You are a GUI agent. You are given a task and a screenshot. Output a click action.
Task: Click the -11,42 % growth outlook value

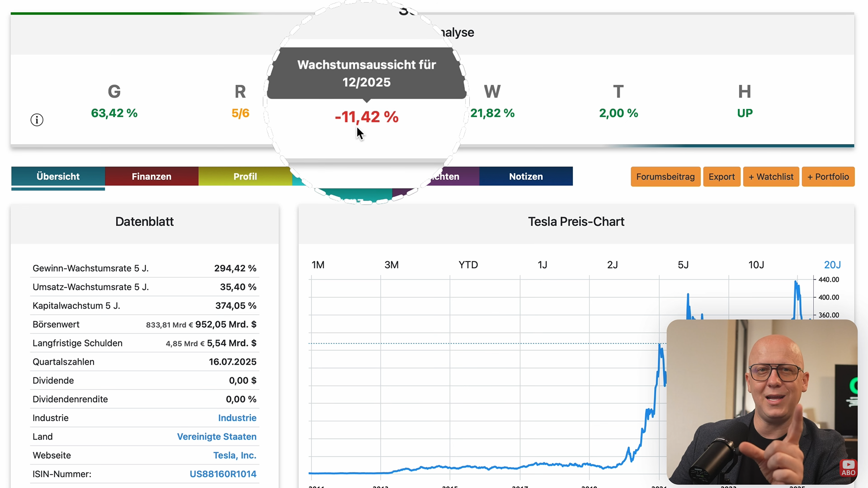click(367, 117)
